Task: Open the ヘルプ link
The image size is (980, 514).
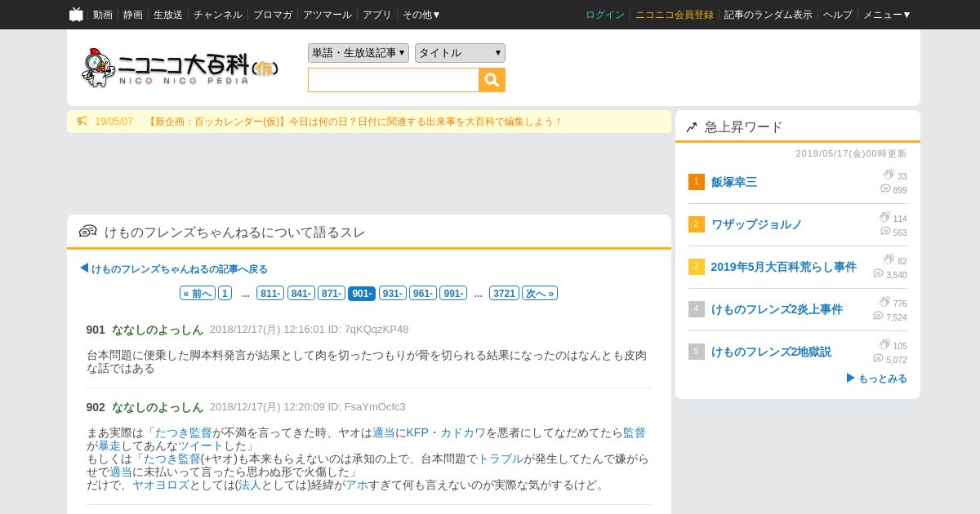Action: 838,15
